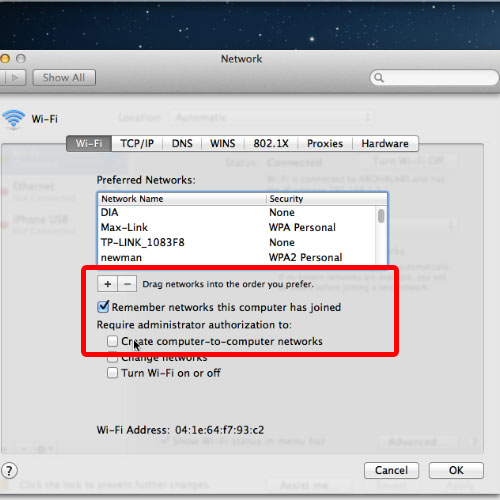Switch to the Wi-Fi tab
500x500 pixels.
coord(89,143)
